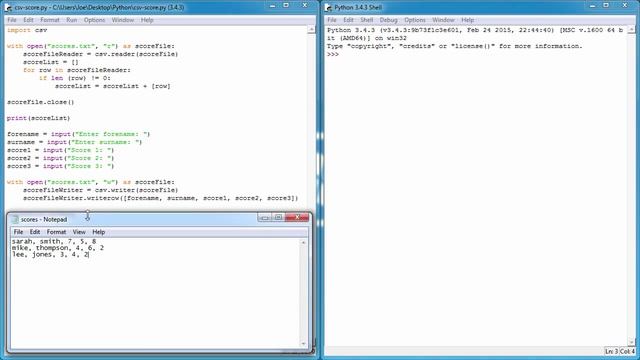
Task: Close the csv-score.py editor window
Action: 305,5
